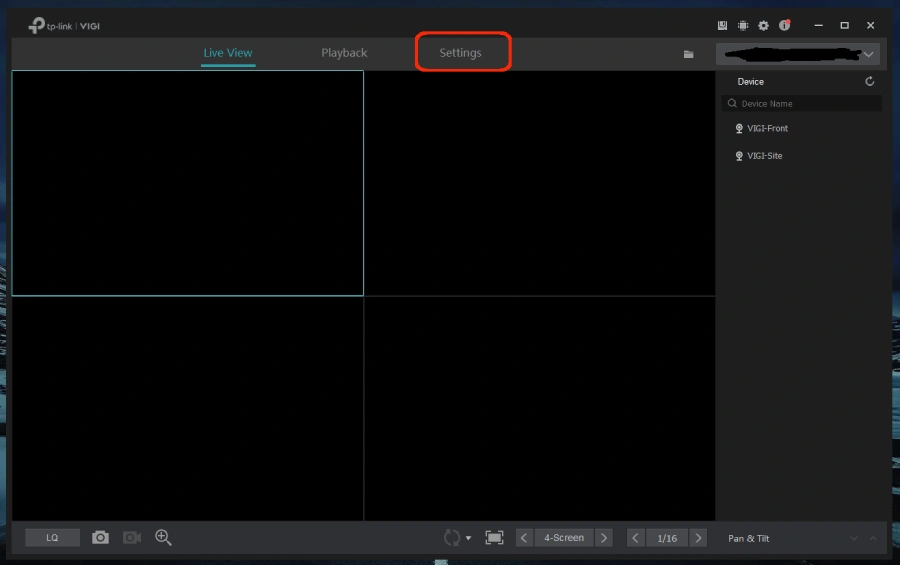Screen dimensions: 900x565
Task: Select the bottom-right video pane
Action: coord(540,409)
